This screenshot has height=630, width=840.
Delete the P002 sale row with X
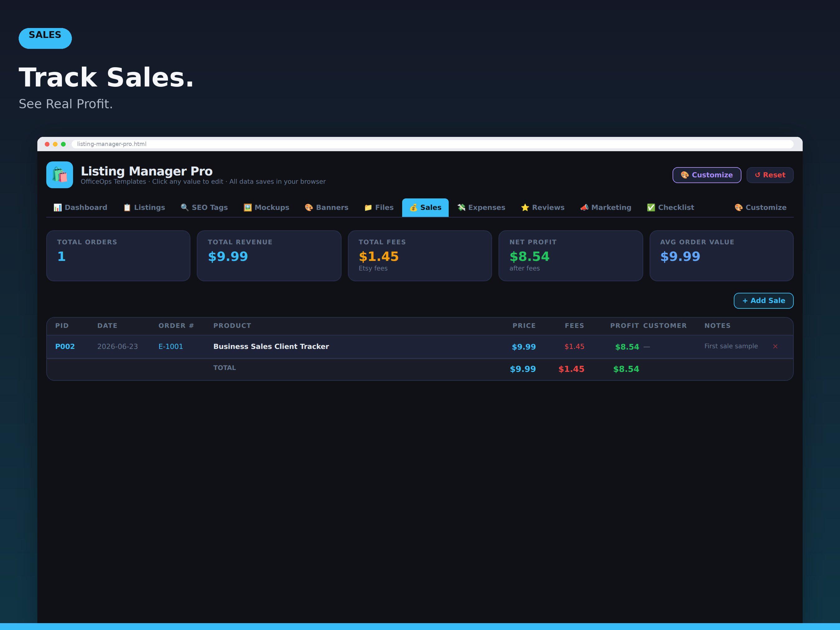(x=775, y=346)
